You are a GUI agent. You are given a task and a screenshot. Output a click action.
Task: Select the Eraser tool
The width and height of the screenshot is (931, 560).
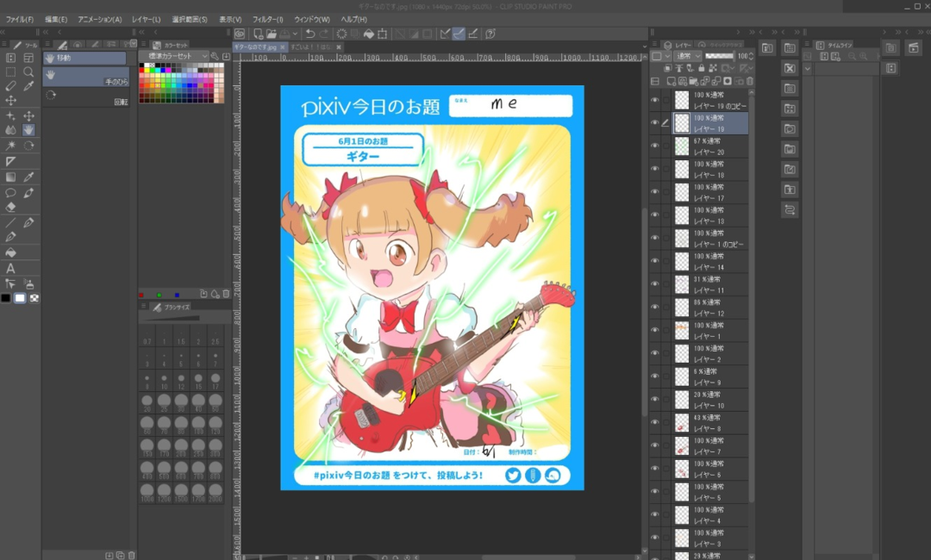[x=10, y=207]
